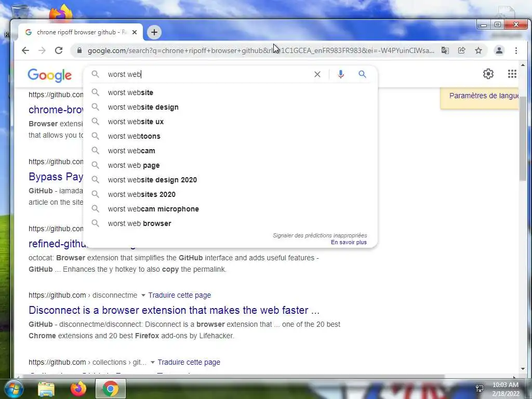Open the Chrome profile avatar

pyautogui.click(x=499, y=50)
